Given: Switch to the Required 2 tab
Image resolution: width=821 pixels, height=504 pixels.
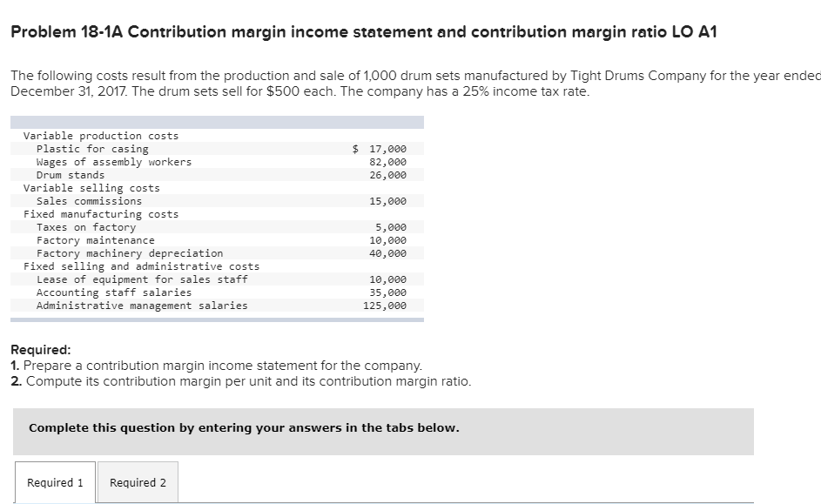Looking at the screenshot, I should click(137, 482).
